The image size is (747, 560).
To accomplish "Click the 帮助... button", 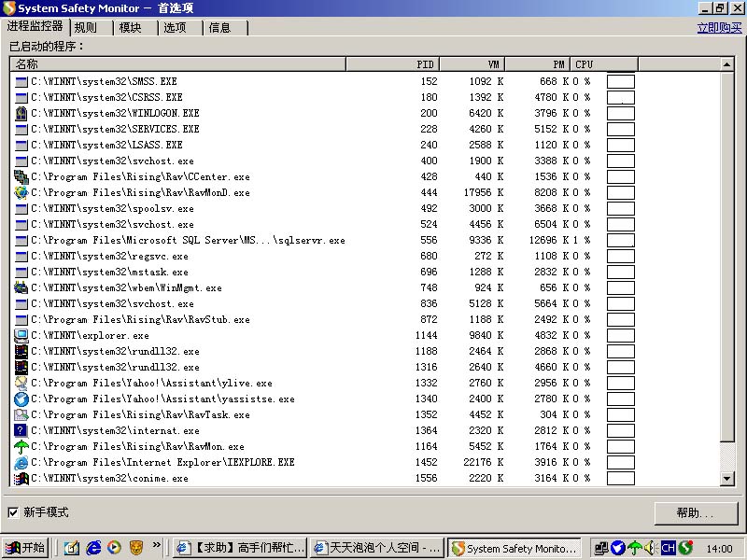I will pos(696,512).
